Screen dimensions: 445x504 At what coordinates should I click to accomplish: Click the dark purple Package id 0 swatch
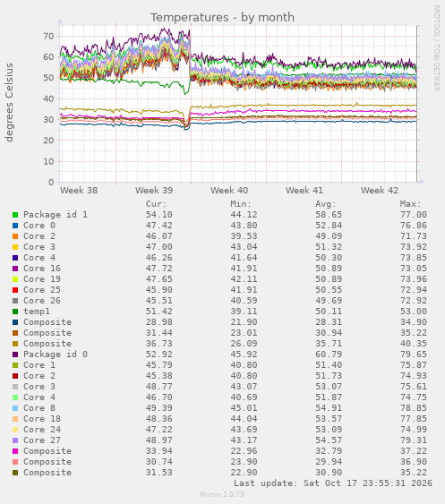15,355
